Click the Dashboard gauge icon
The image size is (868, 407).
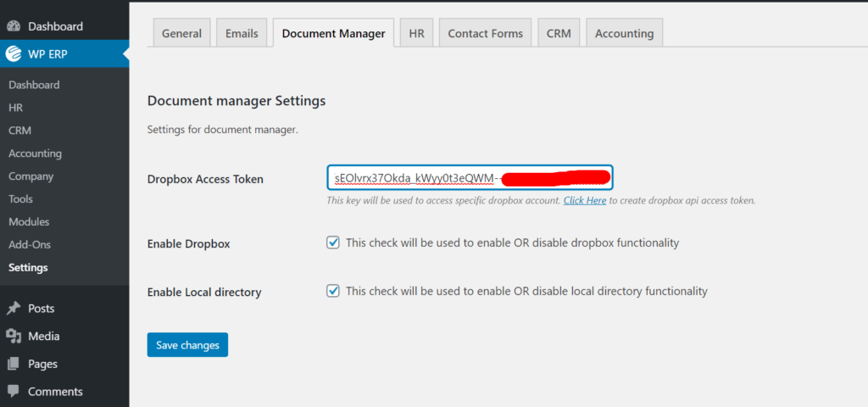pos(14,26)
